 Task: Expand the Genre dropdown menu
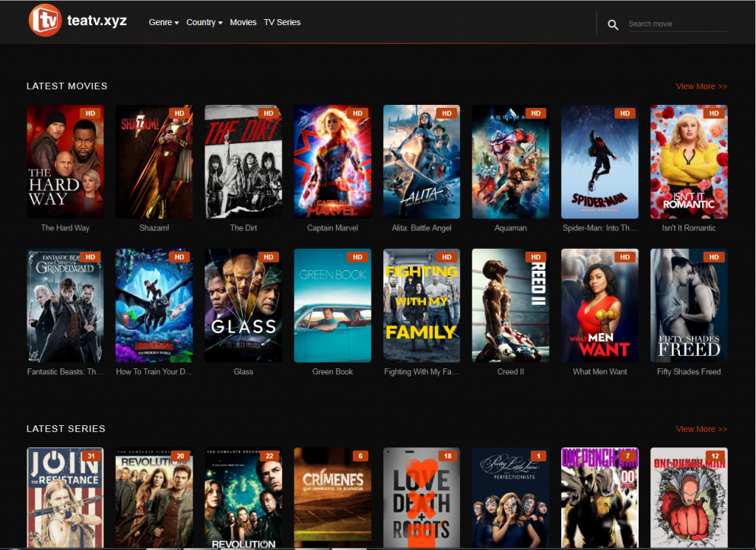pos(163,22)
